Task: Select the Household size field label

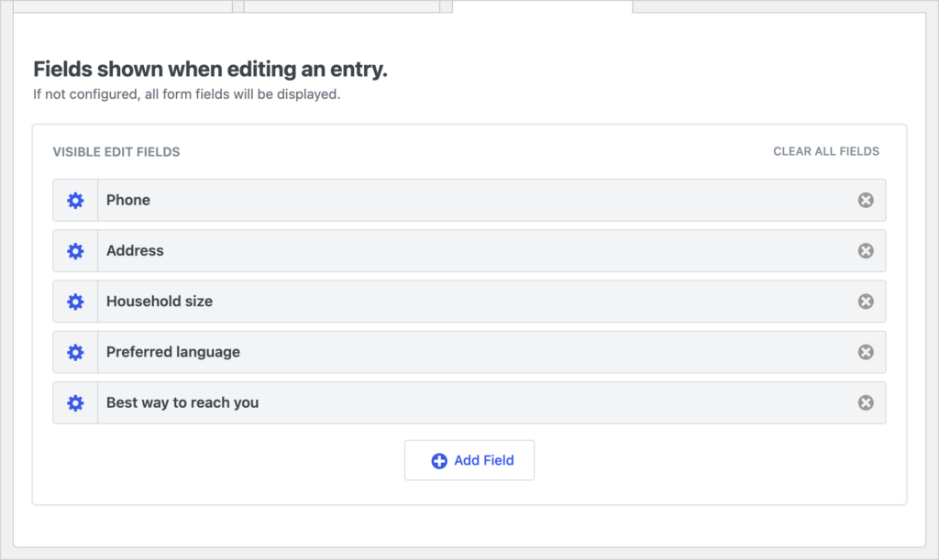Action: 160,301
